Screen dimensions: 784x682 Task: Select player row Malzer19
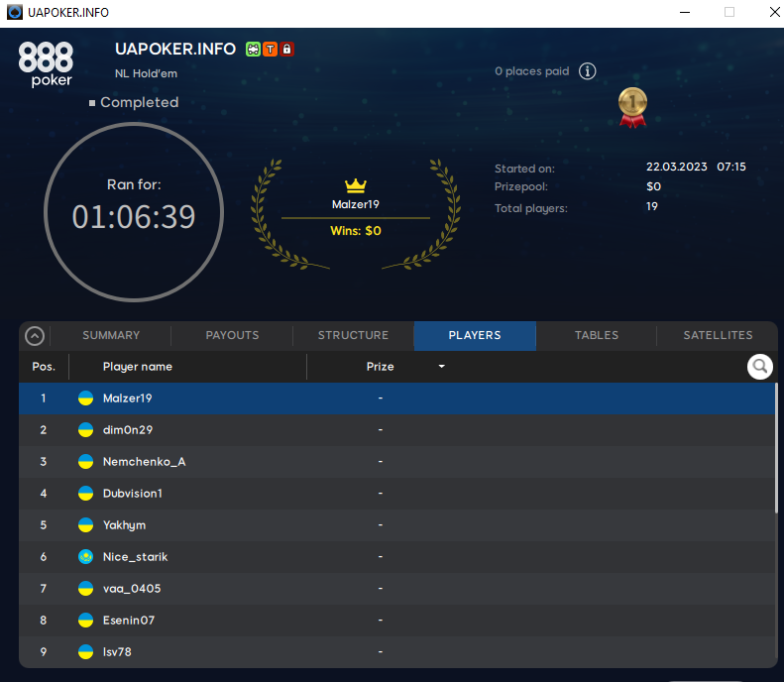pos(397,398)
